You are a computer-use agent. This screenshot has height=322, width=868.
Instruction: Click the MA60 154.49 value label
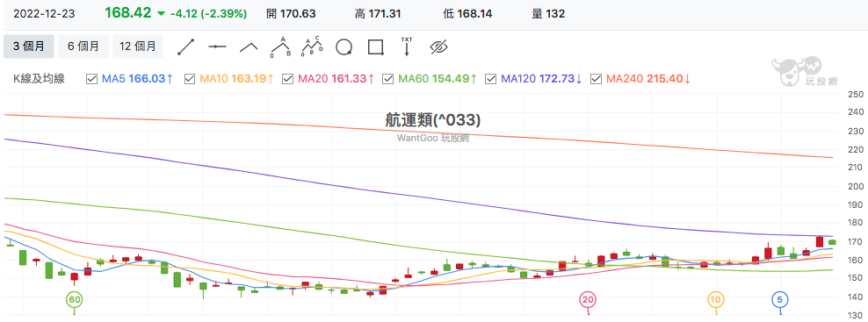(438, 79)
